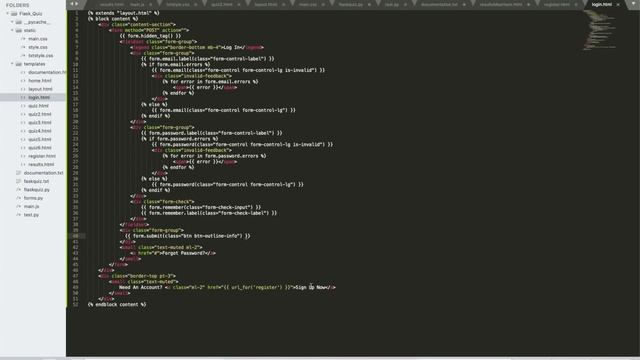
Task: Switch to the flaskquiz.py tab
Action: tap(351, 4)
